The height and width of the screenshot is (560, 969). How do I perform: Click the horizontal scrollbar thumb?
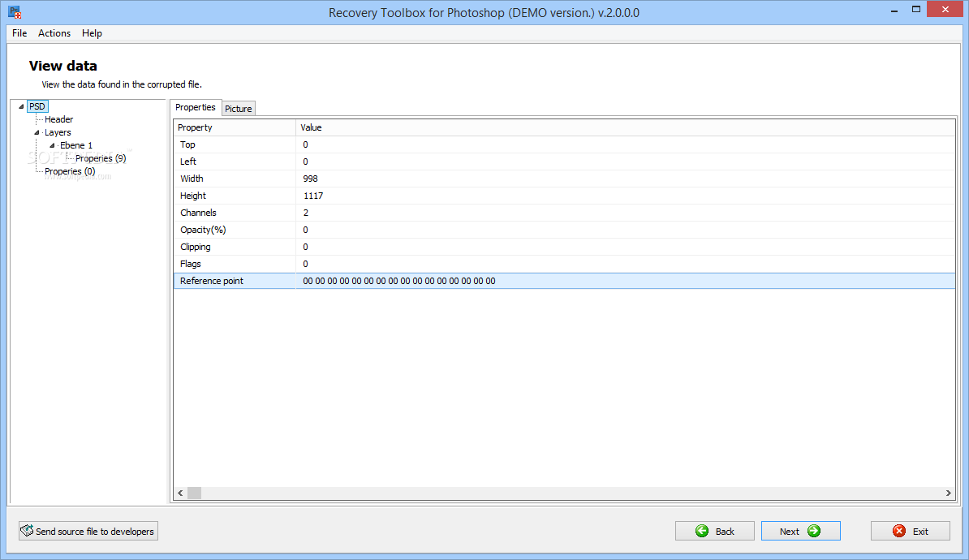[x=194, y=493]
